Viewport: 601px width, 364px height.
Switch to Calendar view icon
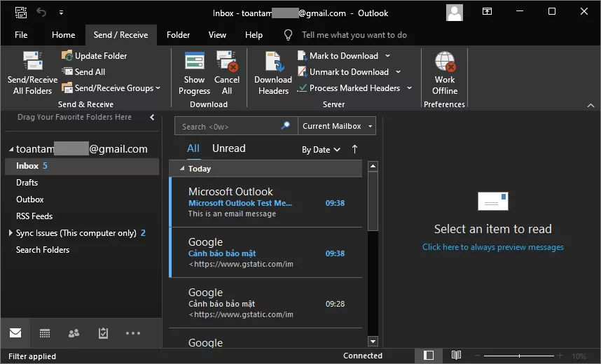pyautogui.click(x=45, y=333)
